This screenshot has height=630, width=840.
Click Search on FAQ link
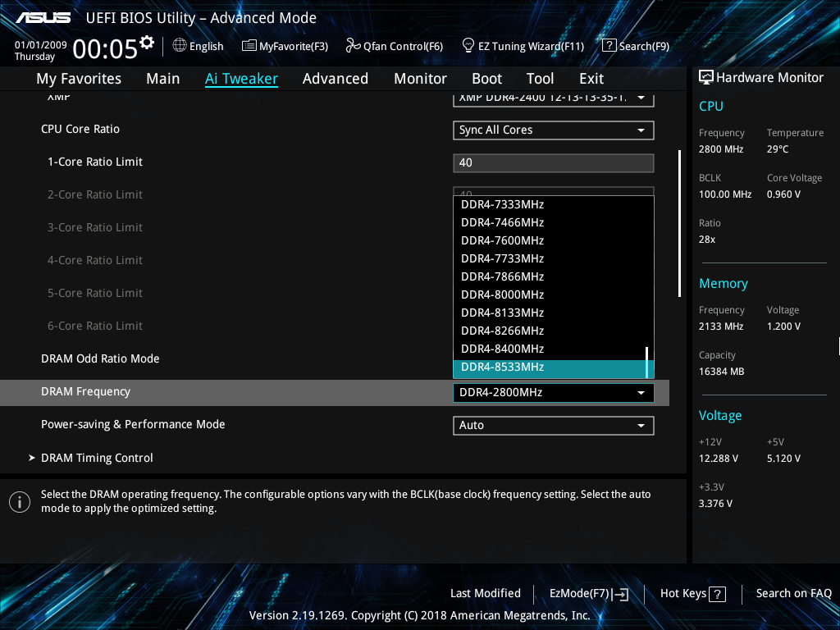(793, 593)
